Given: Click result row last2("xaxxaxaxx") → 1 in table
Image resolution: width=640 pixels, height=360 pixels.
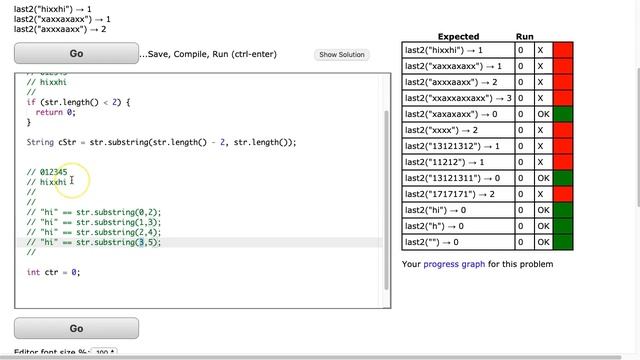Looking at the screenshot, I should pos(487,66).
